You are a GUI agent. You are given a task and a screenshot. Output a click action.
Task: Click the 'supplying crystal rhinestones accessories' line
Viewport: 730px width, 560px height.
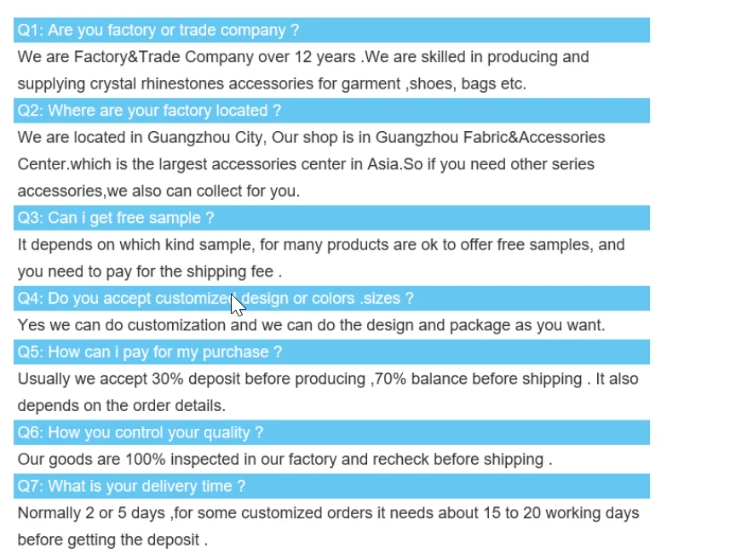(x=272, y=83)
